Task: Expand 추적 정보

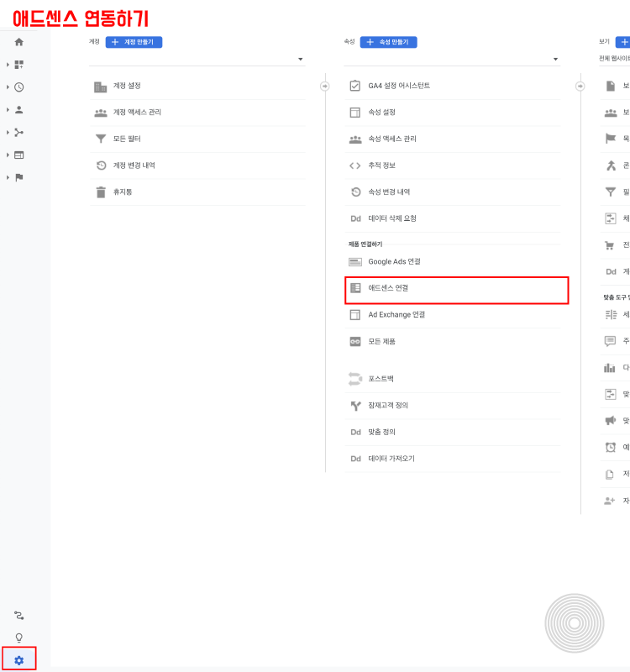Action: pyautogui.click(x=452, y=165)
